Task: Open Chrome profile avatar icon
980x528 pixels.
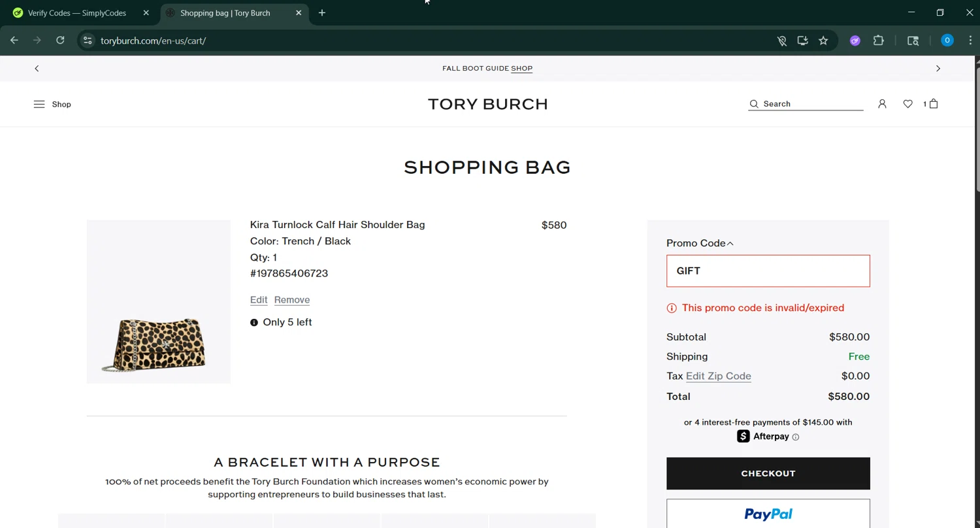Action: tap(947, 41)
